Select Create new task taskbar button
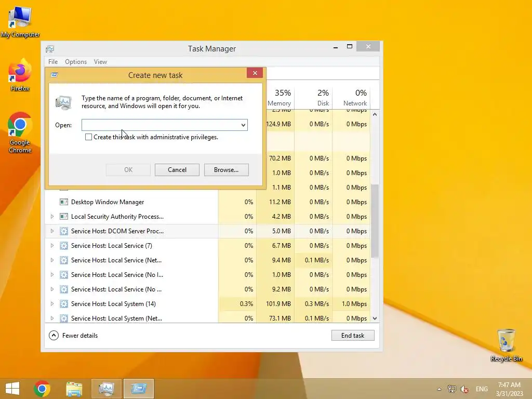The height and width of the screenshot is (399, 532). pos(139,389)
